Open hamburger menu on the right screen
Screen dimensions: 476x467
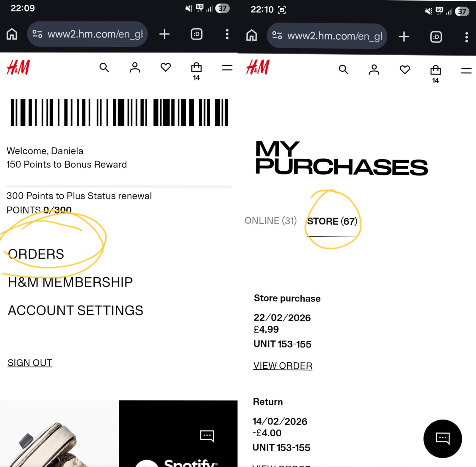tap(466, 71)
